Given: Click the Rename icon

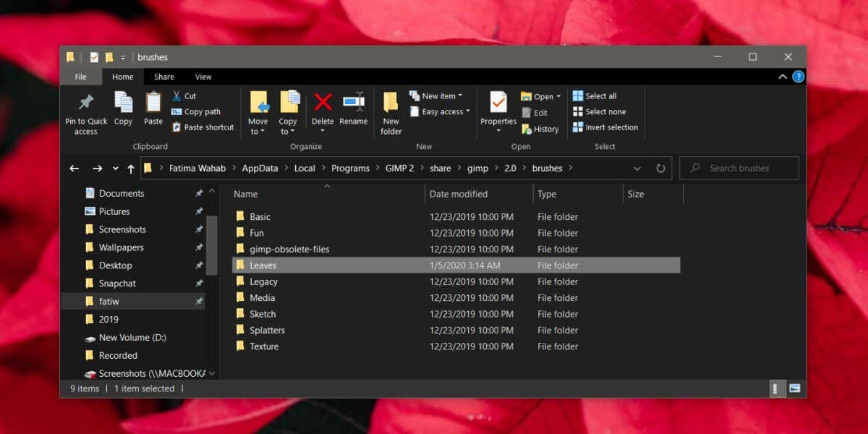Looking at the screenshot, I should point(354,102).
